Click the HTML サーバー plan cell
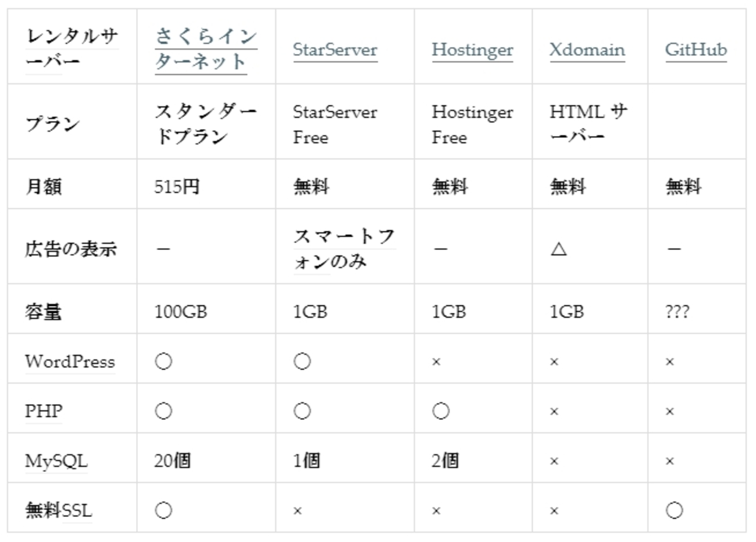756x542 pixels. pos(588,123)
